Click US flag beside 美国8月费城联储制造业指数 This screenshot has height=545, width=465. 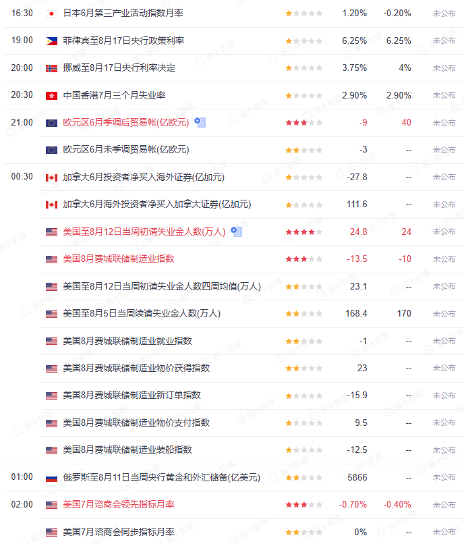51,259
